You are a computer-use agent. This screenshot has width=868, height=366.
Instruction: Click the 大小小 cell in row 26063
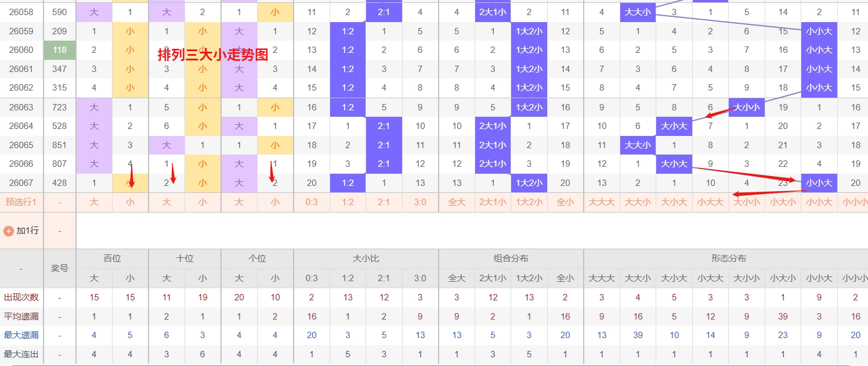(x=746, y=107)
